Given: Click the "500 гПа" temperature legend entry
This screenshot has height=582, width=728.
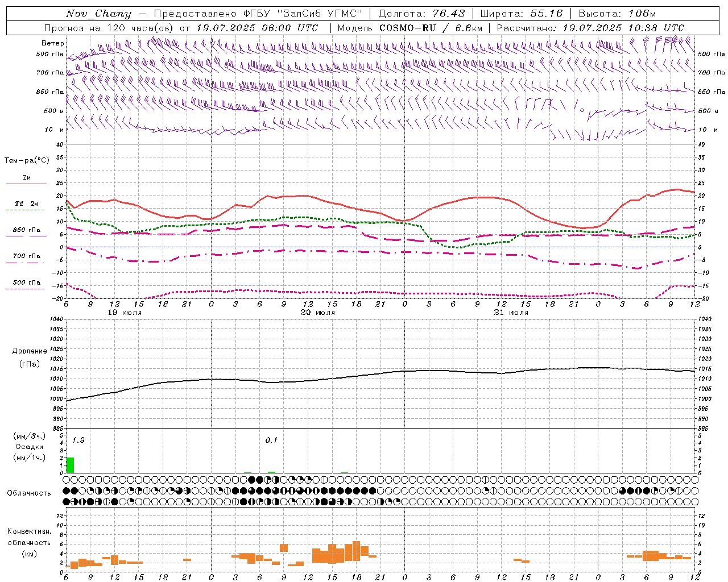Looking at the screenshot, I should click(x=26, y=282).
